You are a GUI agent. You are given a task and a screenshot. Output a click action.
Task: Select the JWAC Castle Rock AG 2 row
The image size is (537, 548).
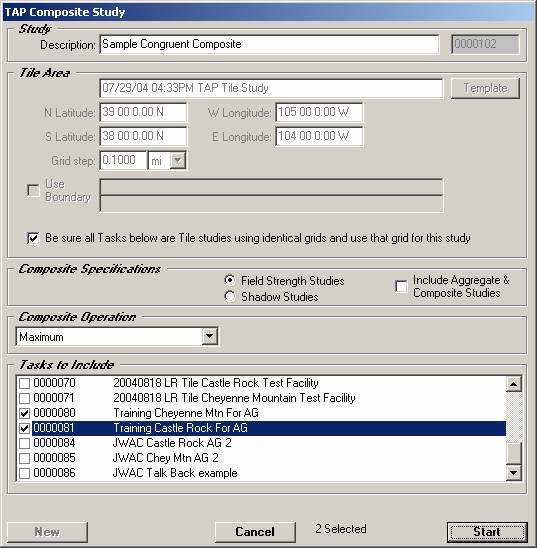point(261,443)
